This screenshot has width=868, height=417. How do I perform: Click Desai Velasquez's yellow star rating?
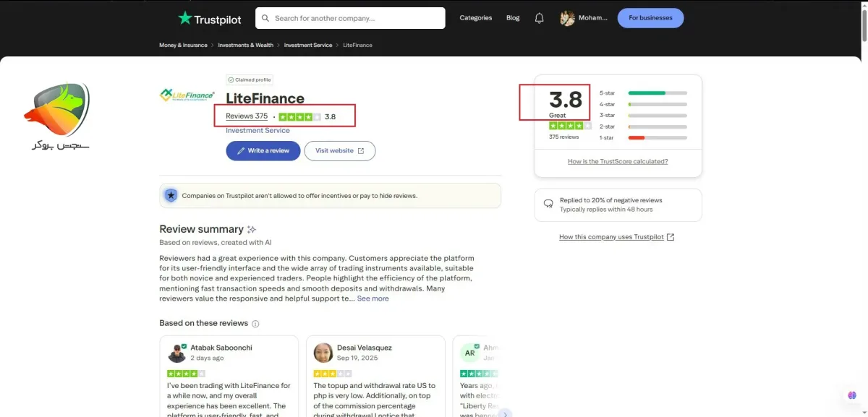coord(332,374)
